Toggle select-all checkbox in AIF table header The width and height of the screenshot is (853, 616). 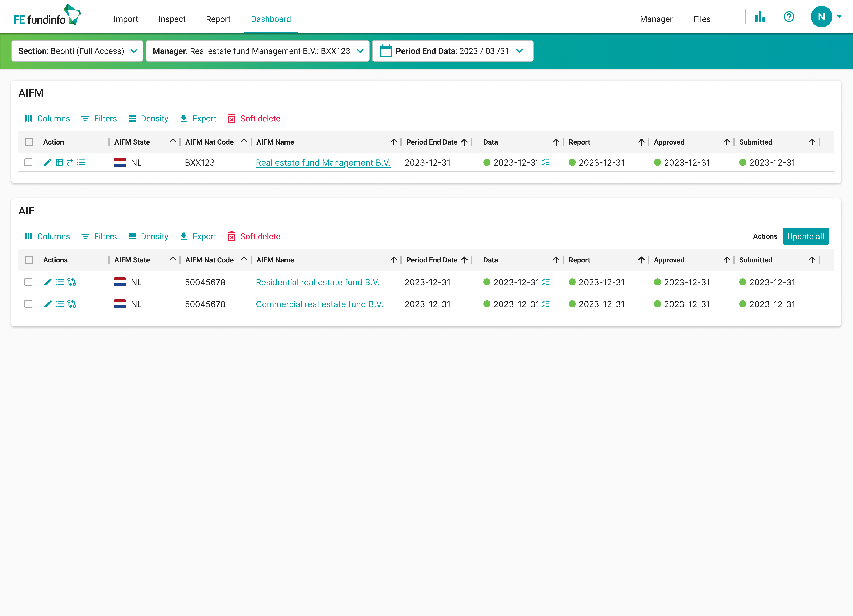(29, 260)
